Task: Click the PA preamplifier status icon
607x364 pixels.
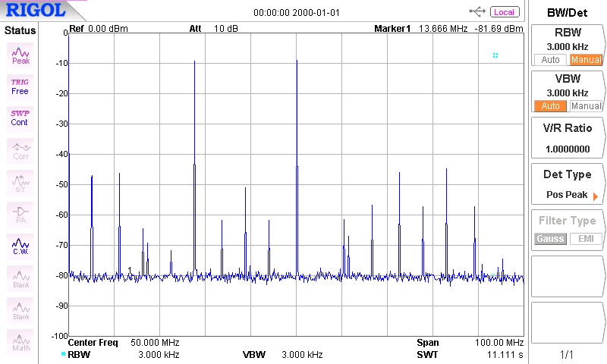Action: 20,214
